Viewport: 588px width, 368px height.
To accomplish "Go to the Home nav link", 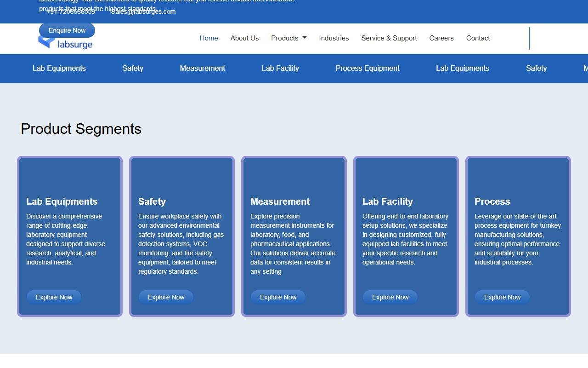I will (209, 38).
